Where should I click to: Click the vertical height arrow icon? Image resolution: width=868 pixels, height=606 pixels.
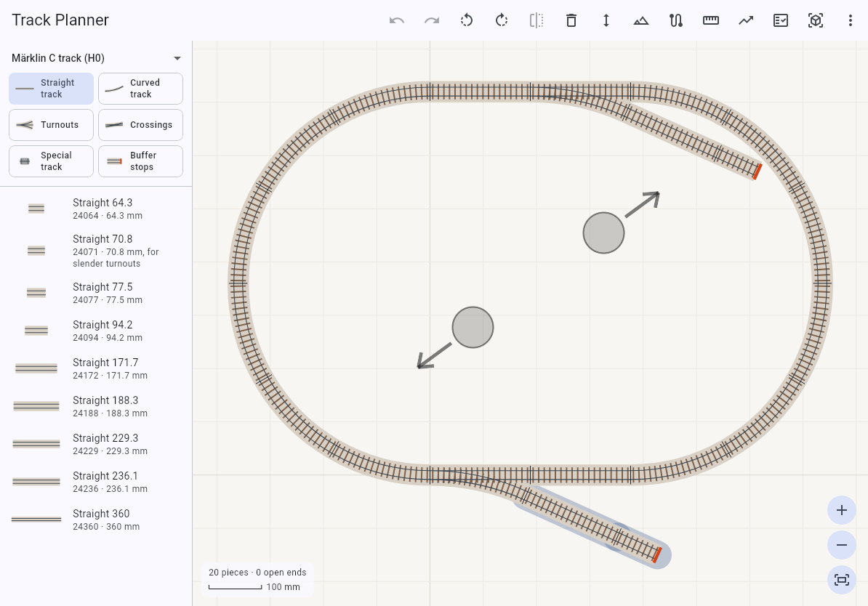pos(606,20)
